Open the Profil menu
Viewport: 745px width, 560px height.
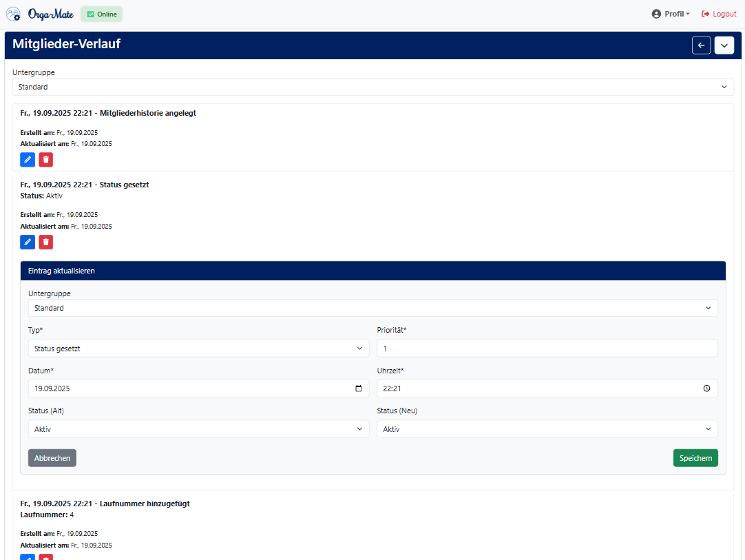click(671, 14)
